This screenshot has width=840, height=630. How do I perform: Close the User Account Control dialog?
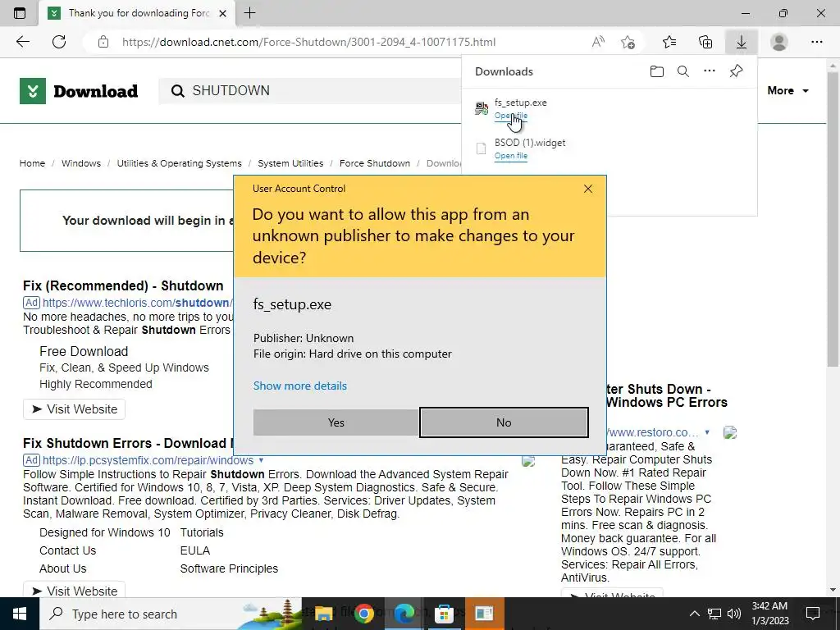point(587,189)
